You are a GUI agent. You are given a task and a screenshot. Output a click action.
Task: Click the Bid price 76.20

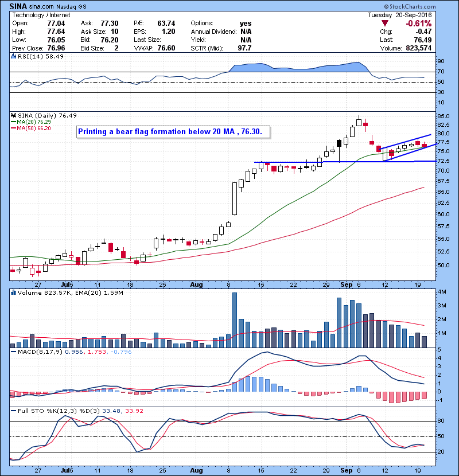(110, 40)
